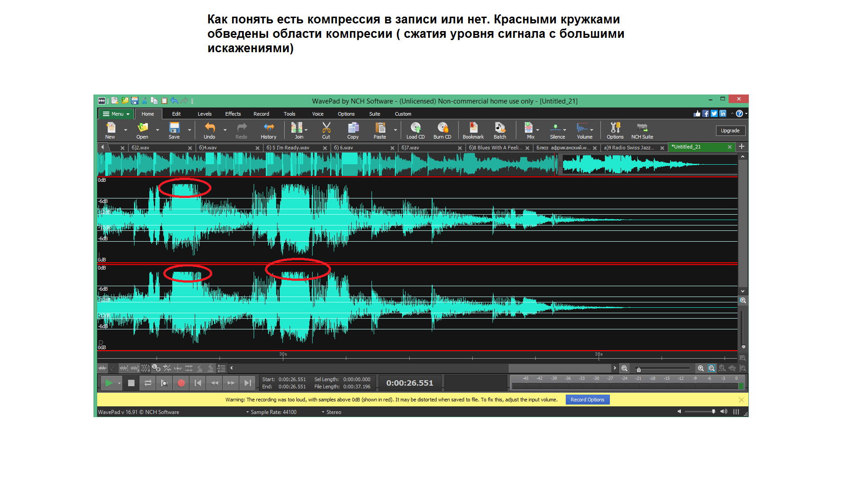Toggle loop playback mode
Viewport: 868px width, 486px height.
(148, 383)
